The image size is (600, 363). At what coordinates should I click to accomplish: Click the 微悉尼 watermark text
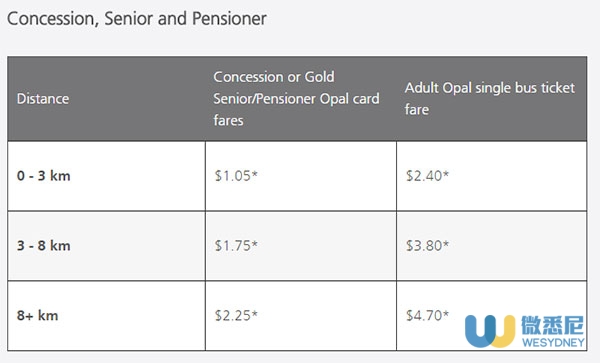click(553, 325)
